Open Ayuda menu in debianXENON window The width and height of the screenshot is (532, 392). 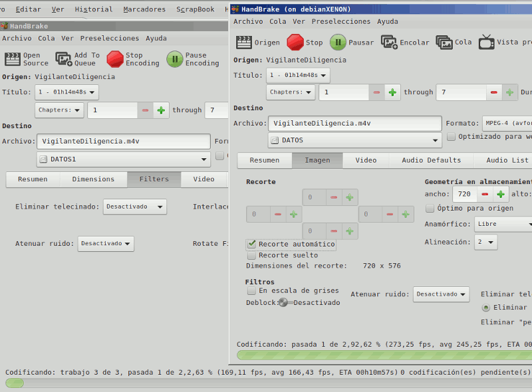click(x=388, y=22)
